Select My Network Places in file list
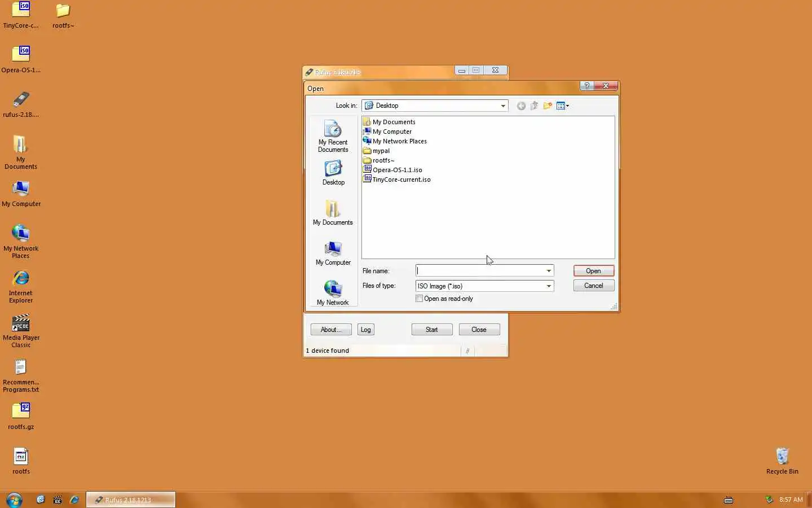 pyautogui.click(x=395, y=141)
